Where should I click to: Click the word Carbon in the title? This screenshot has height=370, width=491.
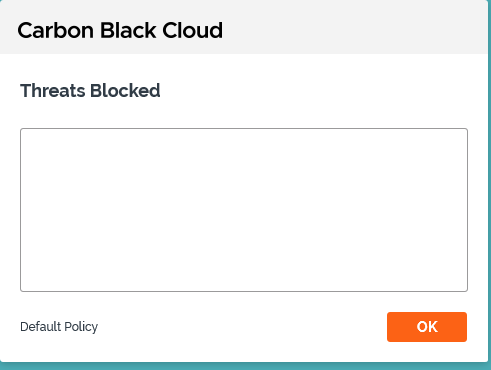55,30
